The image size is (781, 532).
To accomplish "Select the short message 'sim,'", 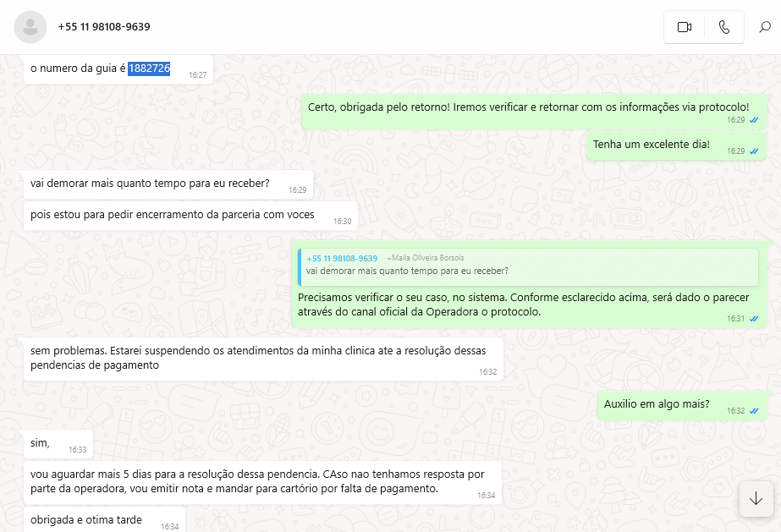I will click(58, 444).
